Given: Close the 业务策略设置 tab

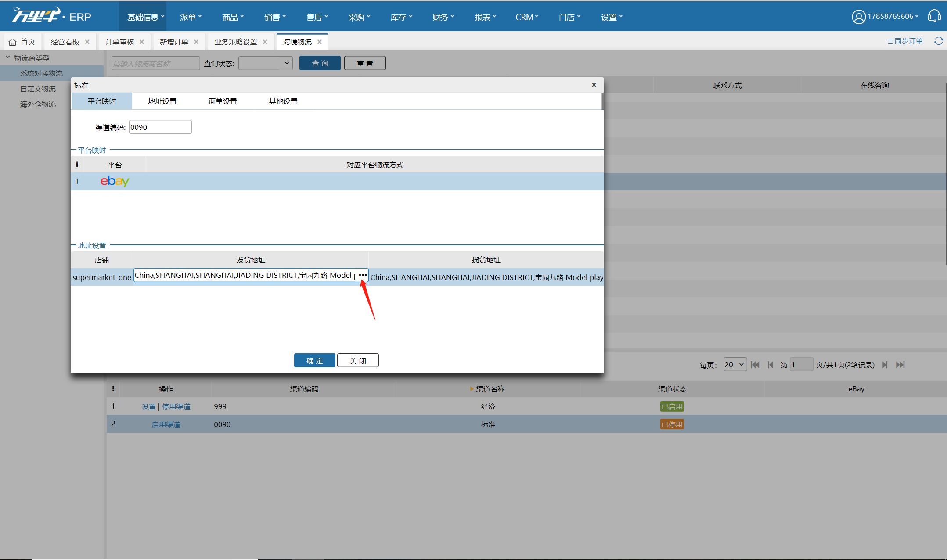Looking at the screenshot, I should pyautogui.click(x=265, y=42).
